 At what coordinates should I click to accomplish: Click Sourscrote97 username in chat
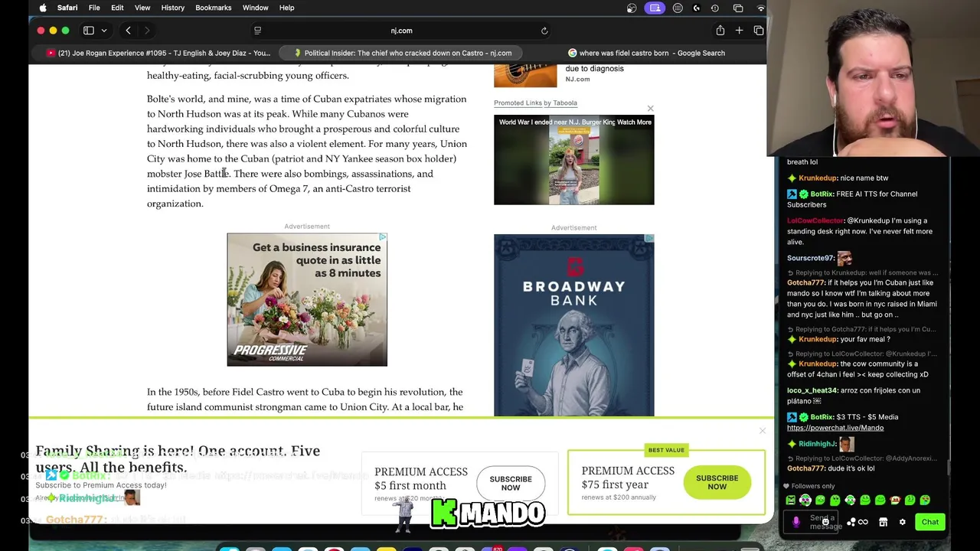pos(811,258)
